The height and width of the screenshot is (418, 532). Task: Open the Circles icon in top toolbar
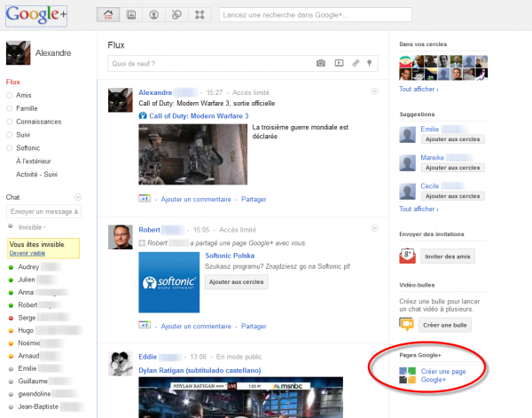pos(176,15)
